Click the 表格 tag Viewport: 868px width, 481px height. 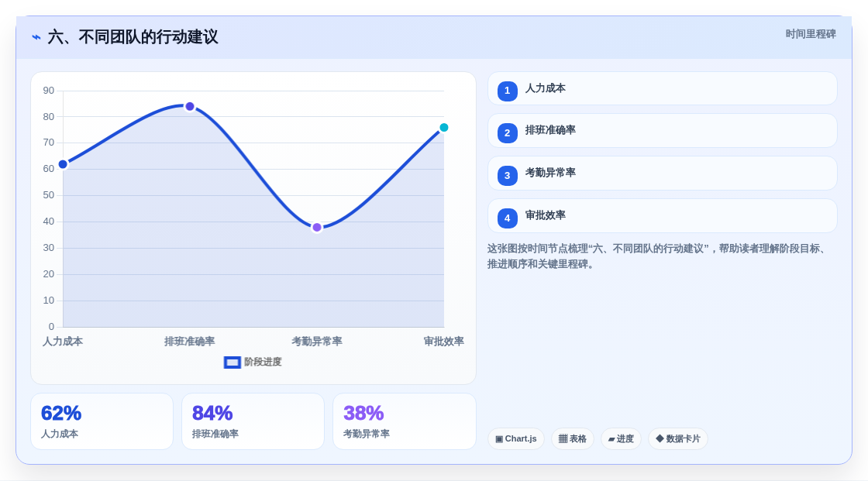tap(573, 439)
